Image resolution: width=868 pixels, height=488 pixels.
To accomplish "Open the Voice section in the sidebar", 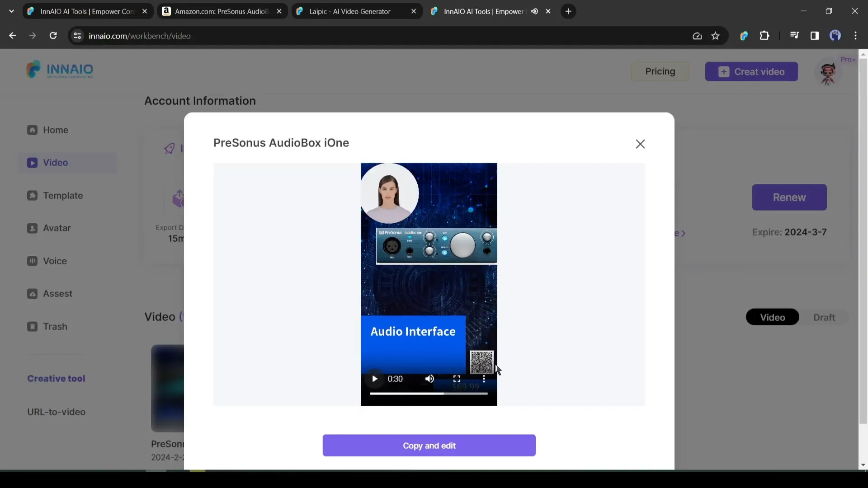I will 47,261.
